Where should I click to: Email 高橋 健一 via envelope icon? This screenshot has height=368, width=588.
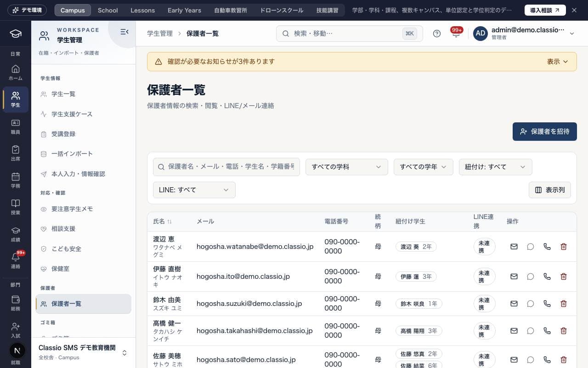[x=514, y=331]
